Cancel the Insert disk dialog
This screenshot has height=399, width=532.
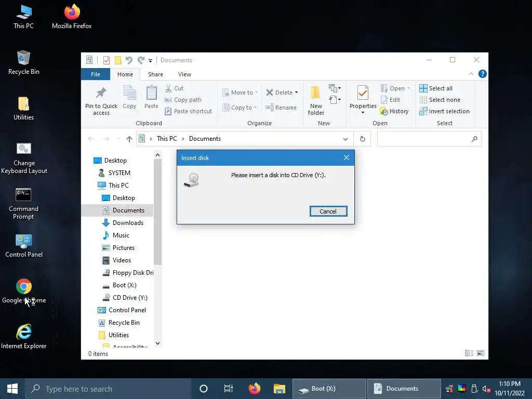328,211
